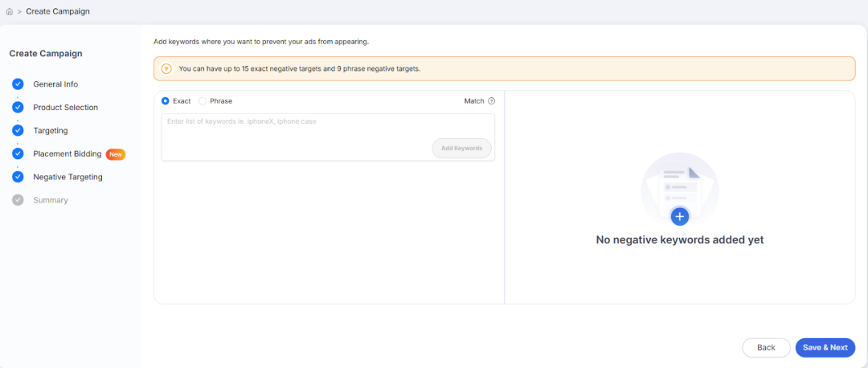Click the home breadcrumb icon
Screen dimensions: 868x368
point(9,11)
